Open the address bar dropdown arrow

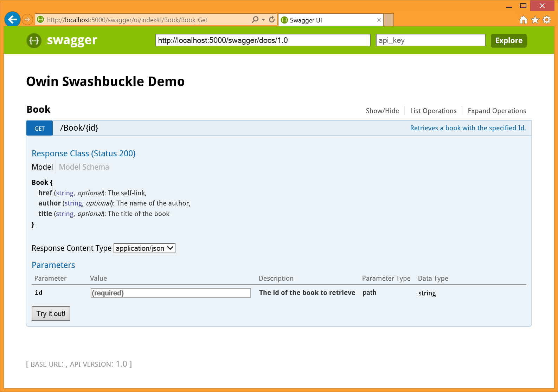pos(263,20)
